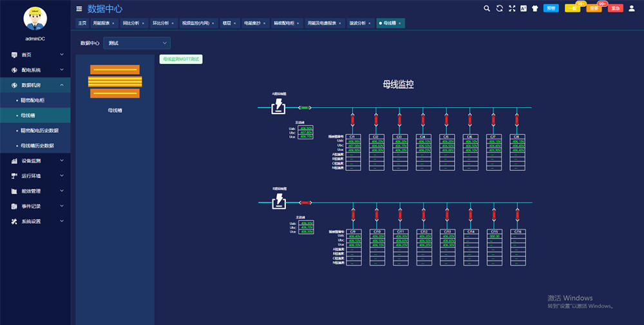Switch to the 谐波分析 tab
644x325 pixels.
(357, 23)
